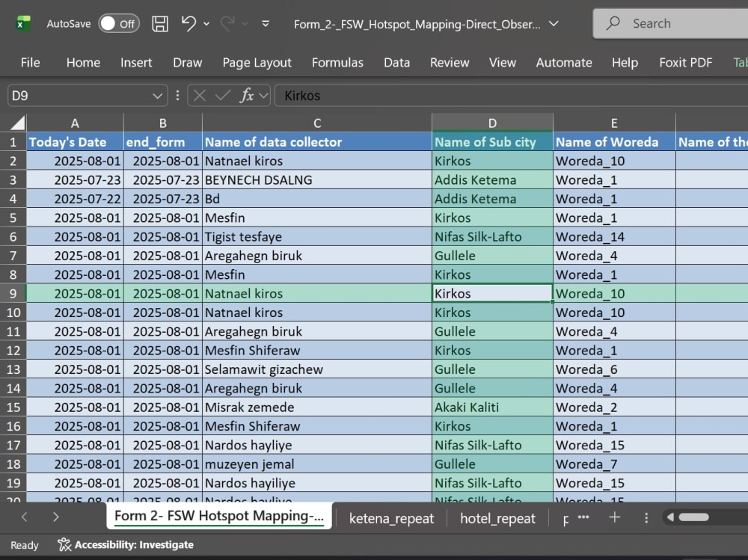Click the Undo arrow icon

pyautogui.click(x=188, y=23)
